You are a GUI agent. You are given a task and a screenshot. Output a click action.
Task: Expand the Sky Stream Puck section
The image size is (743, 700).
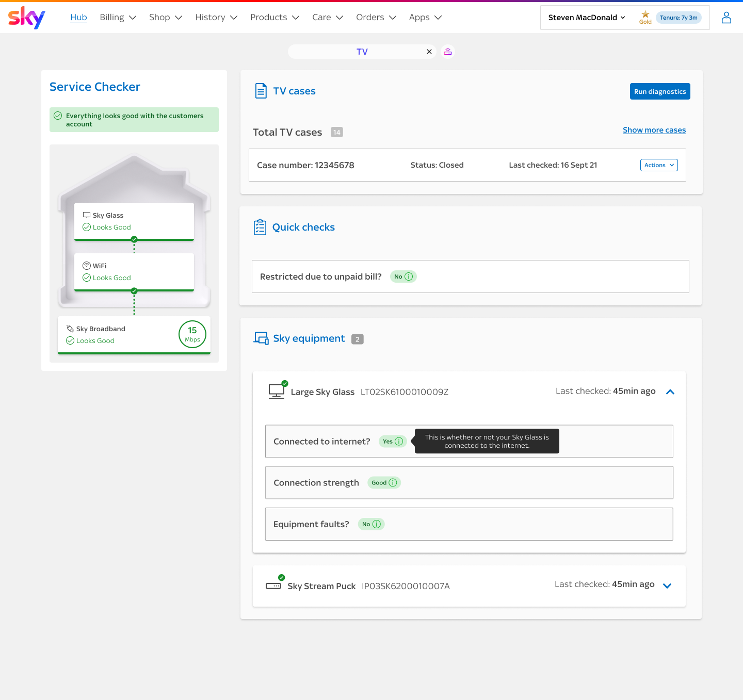click(667, 586)
